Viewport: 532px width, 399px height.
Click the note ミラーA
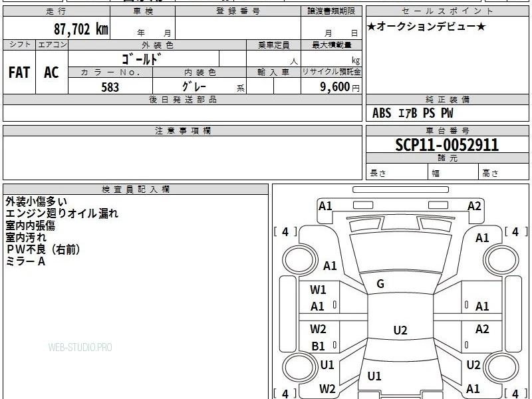[25, 261]
